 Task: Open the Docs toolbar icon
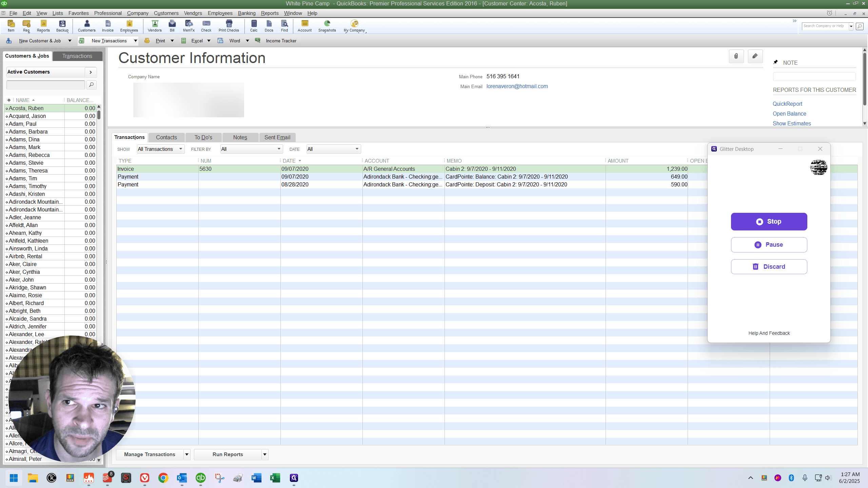[x=269, y=26]
